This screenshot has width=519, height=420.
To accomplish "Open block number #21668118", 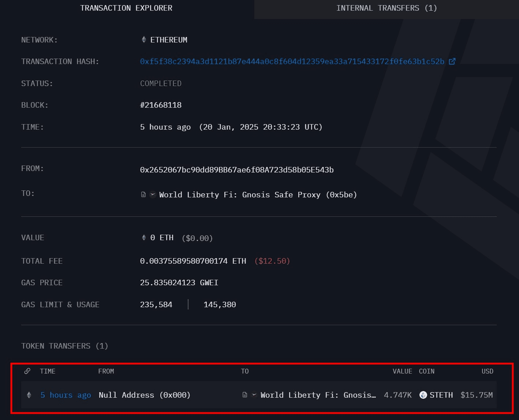I will tap(161, 105).
